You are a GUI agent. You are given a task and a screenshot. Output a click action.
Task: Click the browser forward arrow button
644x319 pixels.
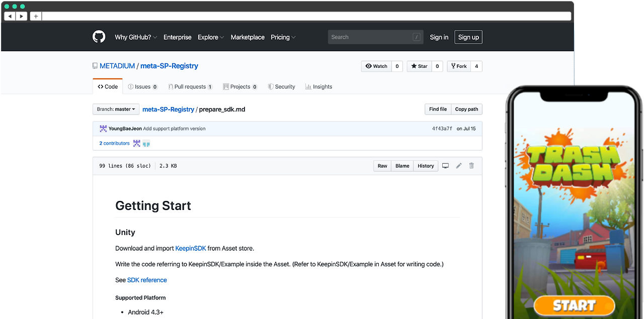click(22, 16)
